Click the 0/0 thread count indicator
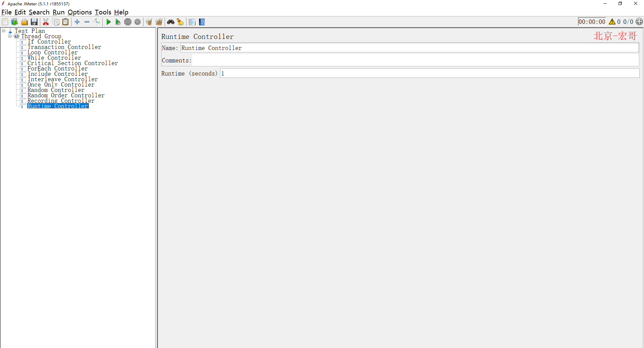 (628, 22)
